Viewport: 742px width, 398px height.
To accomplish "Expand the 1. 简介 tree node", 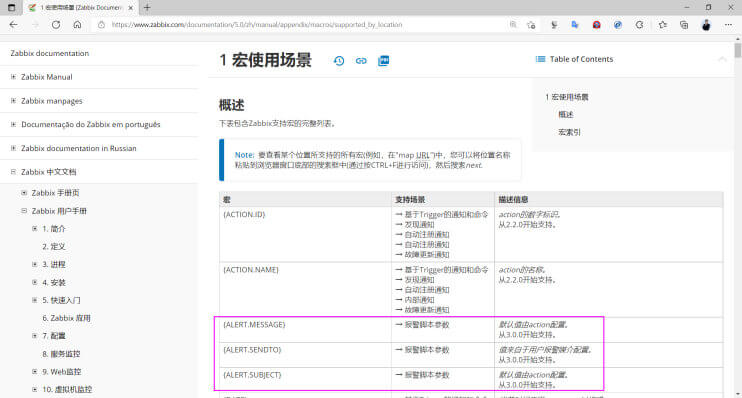I will (x=35, y=229).
